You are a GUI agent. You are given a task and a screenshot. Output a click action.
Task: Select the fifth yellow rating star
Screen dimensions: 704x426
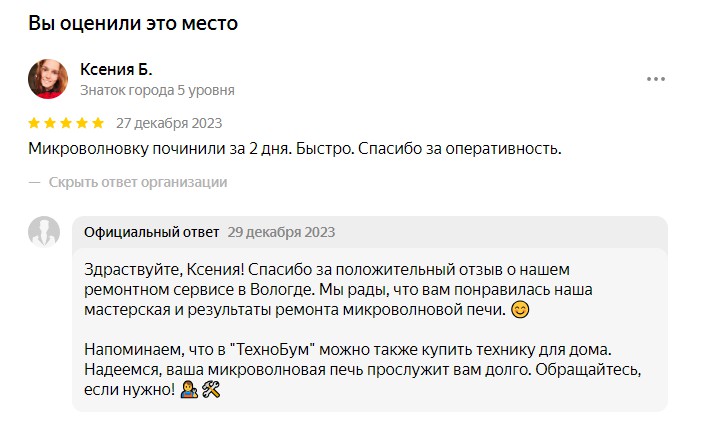pos(98,124)
